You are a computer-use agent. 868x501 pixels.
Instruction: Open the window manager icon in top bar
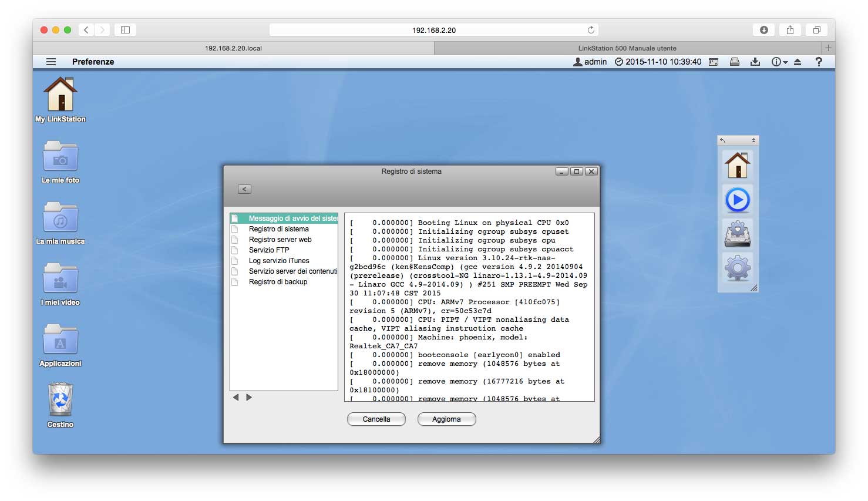714,62
